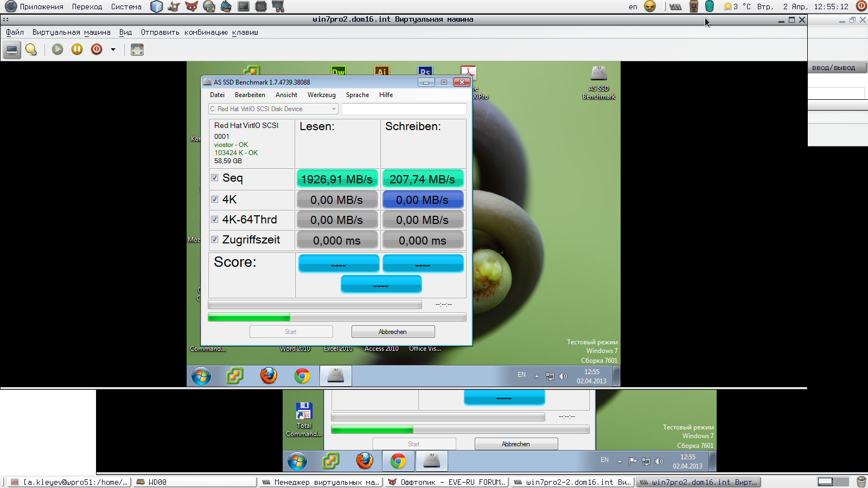Click the network tray icon
Image resolution: width=868 pixels, height=488 pixels.
click(x=550, y=376)
